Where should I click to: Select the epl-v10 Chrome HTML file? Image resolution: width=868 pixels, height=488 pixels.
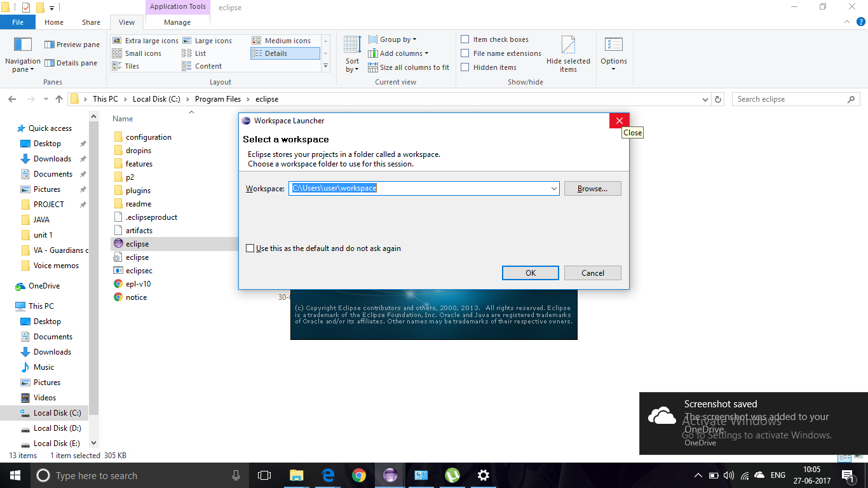(132, 284)
